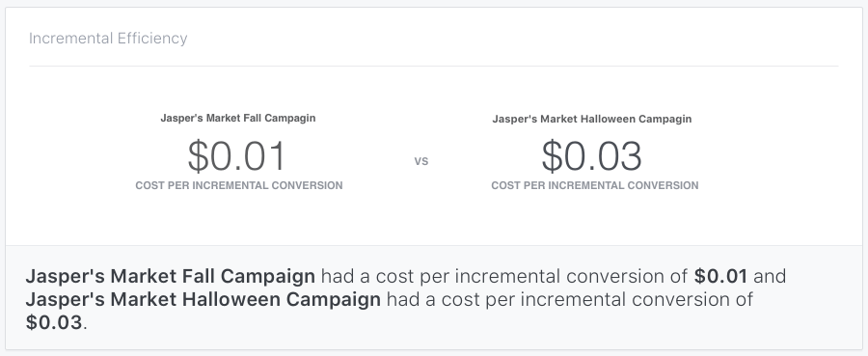
Task: Select the Jasper's Market Halloween Campaign title above $0.03
Action: pyautogui.click(x=592, y=119)
